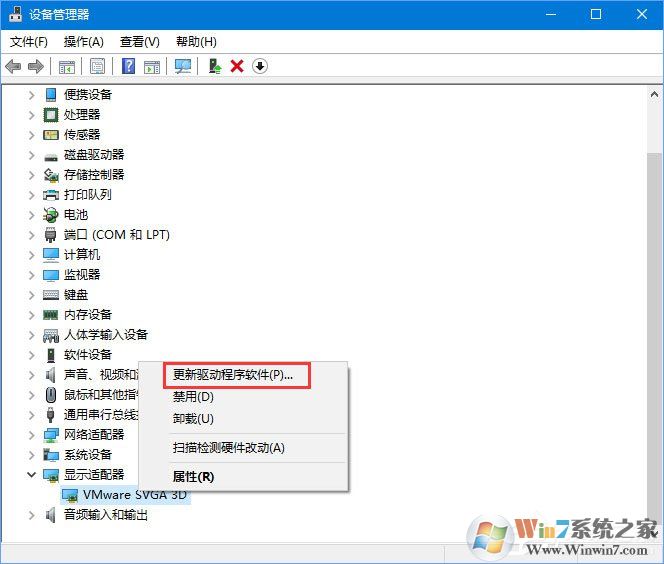
Task: Choose 更新驱动程序软件(P)... from context menu
Action: [x=244, y=375]
